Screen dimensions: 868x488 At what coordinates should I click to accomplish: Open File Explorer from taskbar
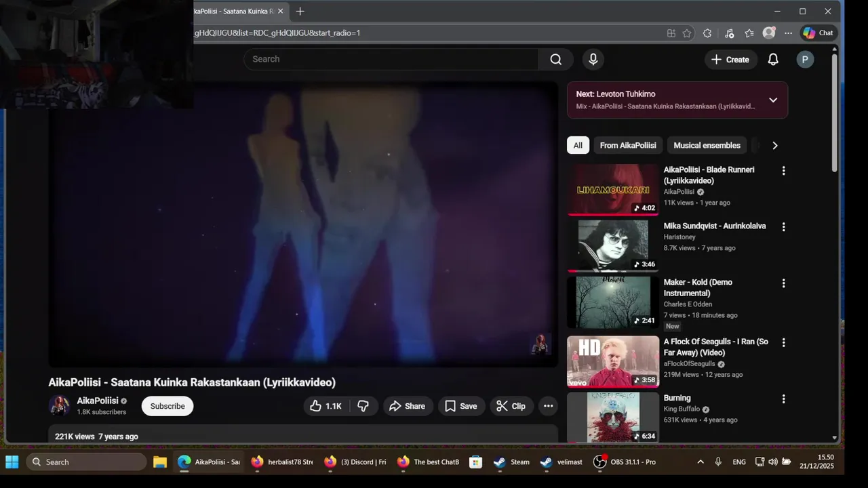point(160,462)
